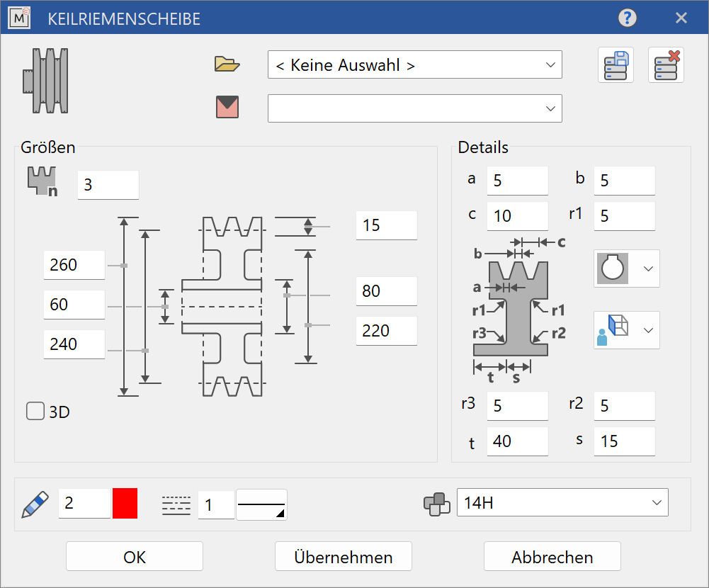This screenshot has height=588, width=709.
Task: Click the pulley cross-section dimension diagram
Action: pyautogui.click(x=221, y=307)
